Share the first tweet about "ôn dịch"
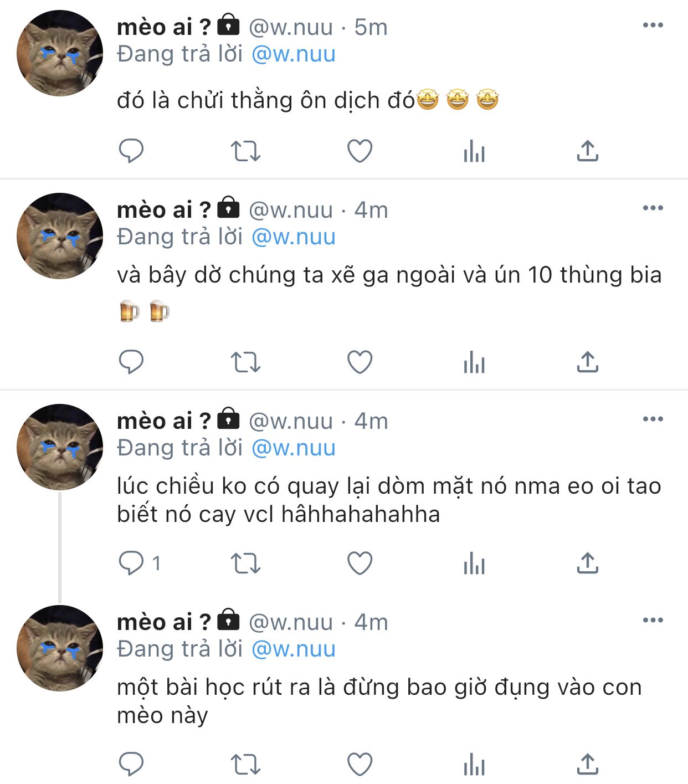The height and width of the screenshot is (784, 688). click(x=588, y=151)
